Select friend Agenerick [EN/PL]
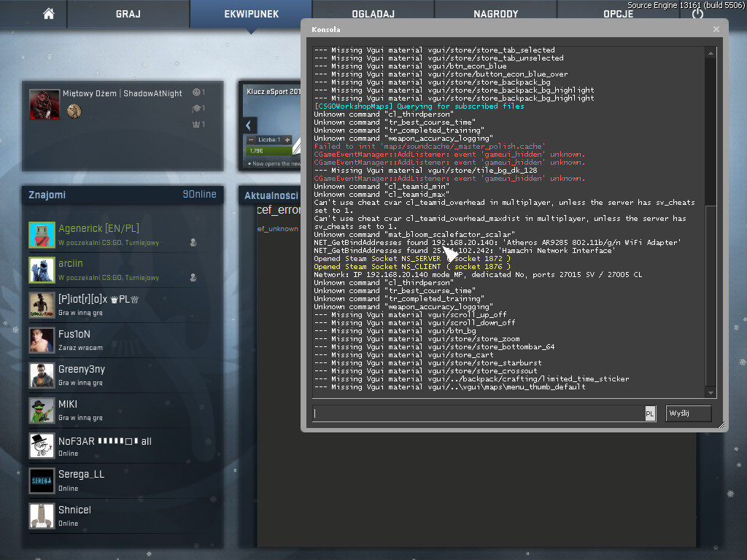Screen dimensions: 747x560 pos(115,235)
